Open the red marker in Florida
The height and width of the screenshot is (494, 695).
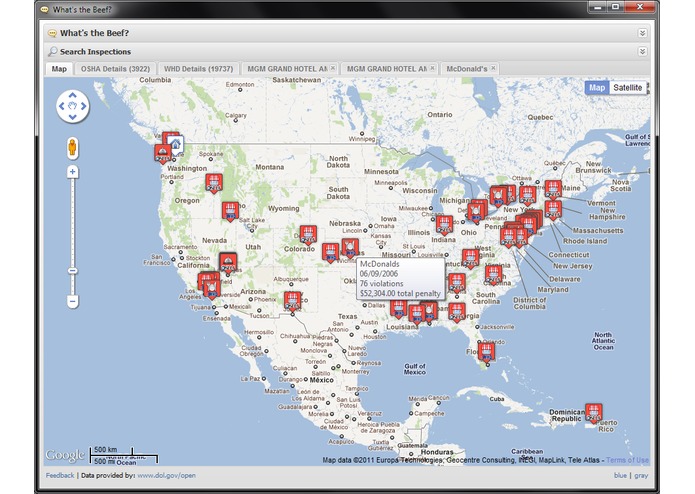click(486, 353)
